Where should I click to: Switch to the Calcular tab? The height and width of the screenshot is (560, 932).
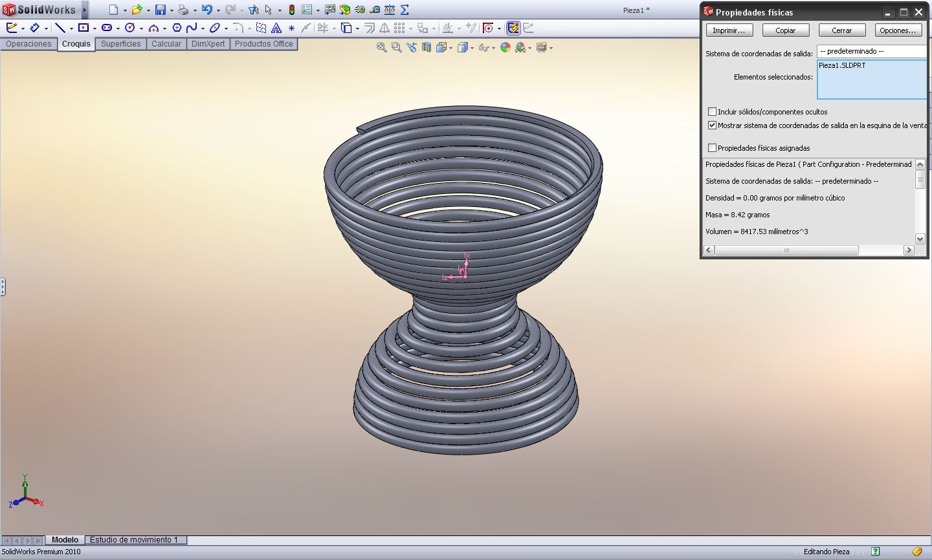(x=166, y=44)
